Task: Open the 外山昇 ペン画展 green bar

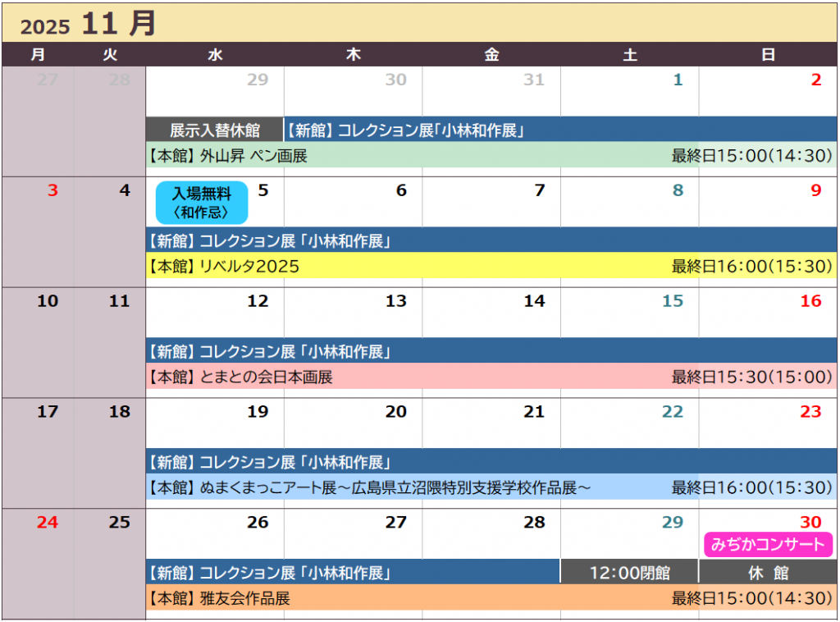Action: point(491,155)
